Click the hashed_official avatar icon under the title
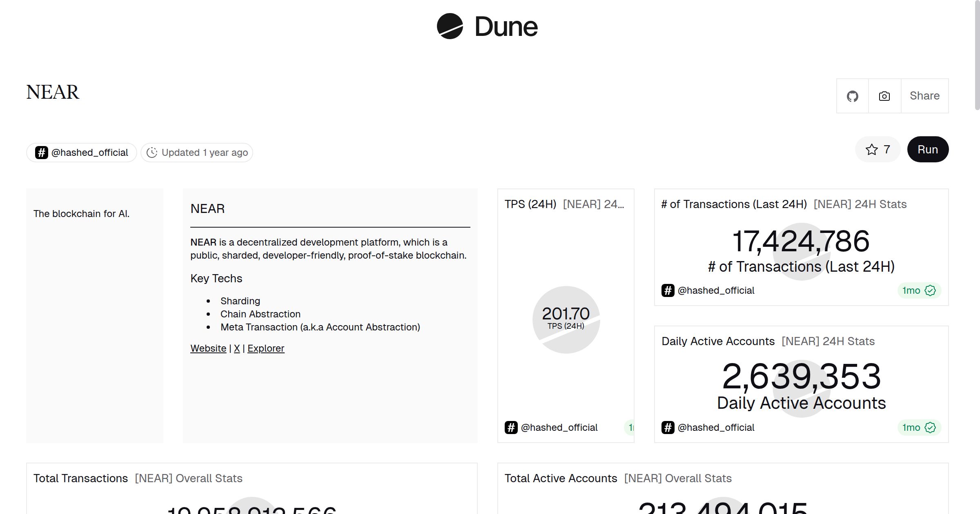Viewport: 980px width, 514px height. point(42,153)
